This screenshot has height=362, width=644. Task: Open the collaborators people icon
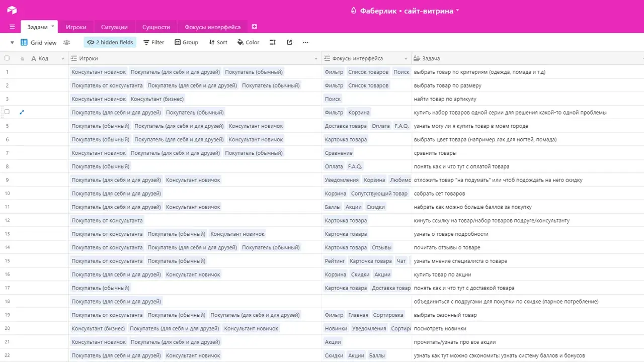click(x=66, y=42)
